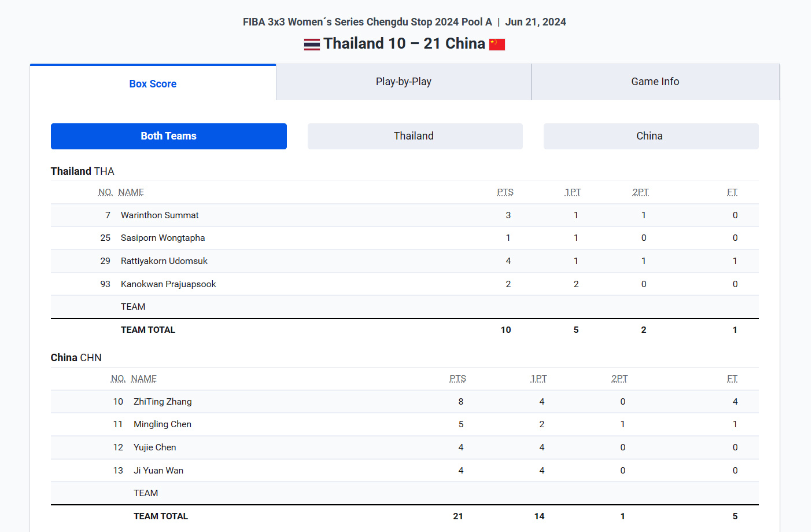Image resolution: width=812 pixels, height=532 pixels.
Task: Select the Box Score tab
Action: [x=153, y=83]
